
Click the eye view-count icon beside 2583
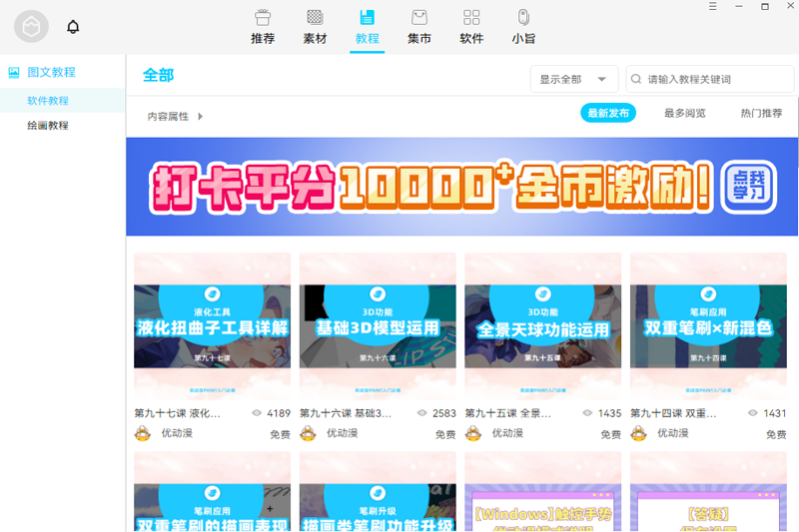[x=421, y=413]
